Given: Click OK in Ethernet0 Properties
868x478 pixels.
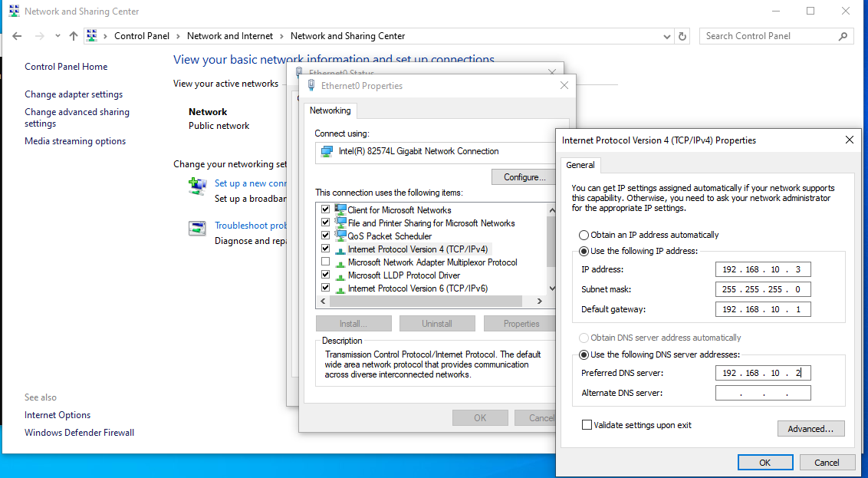Looking at the screenshot, I should [480, 417].
